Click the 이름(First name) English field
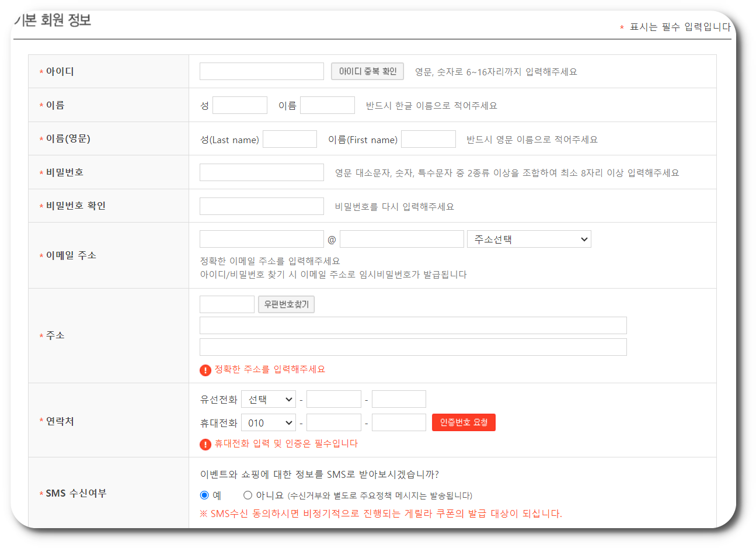Screen dimensions: 756x548 pos(428,139)
